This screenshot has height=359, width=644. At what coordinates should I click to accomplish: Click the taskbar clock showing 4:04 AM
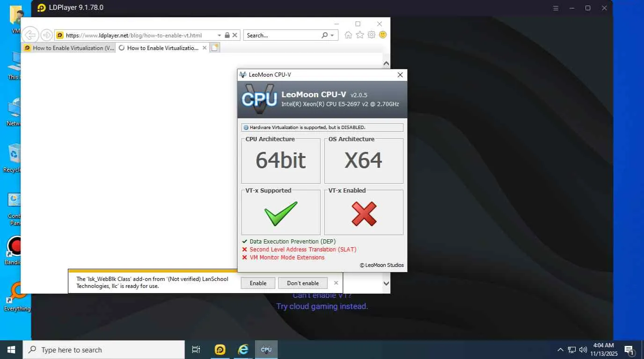[603, 350]
